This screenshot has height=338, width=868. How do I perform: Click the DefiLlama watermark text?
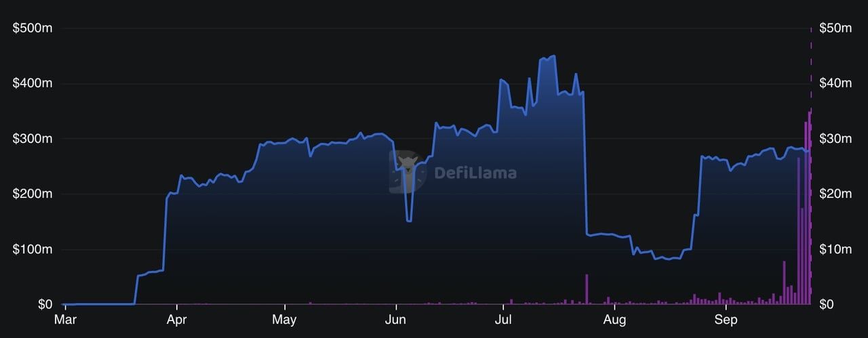click(475, 172)
